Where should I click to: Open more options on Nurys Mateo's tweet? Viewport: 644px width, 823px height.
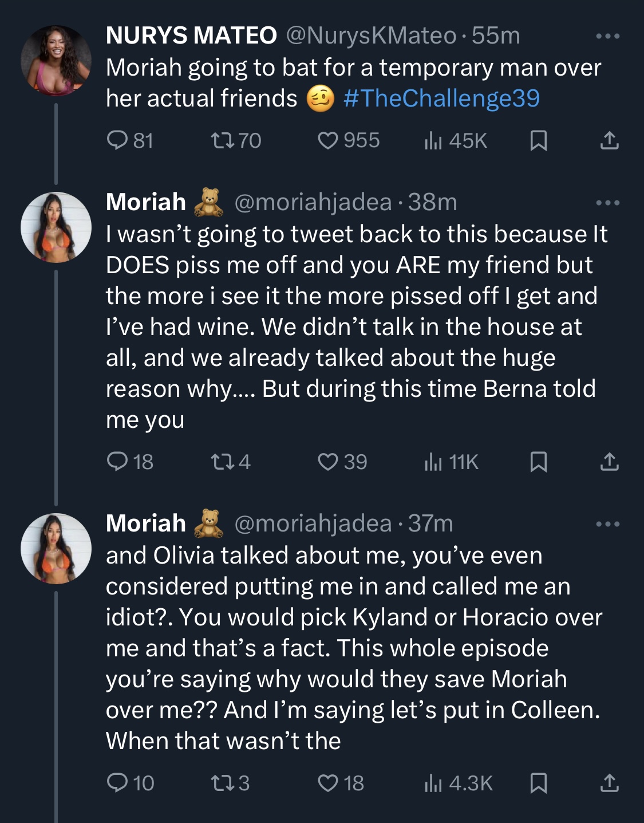[607, 36]
